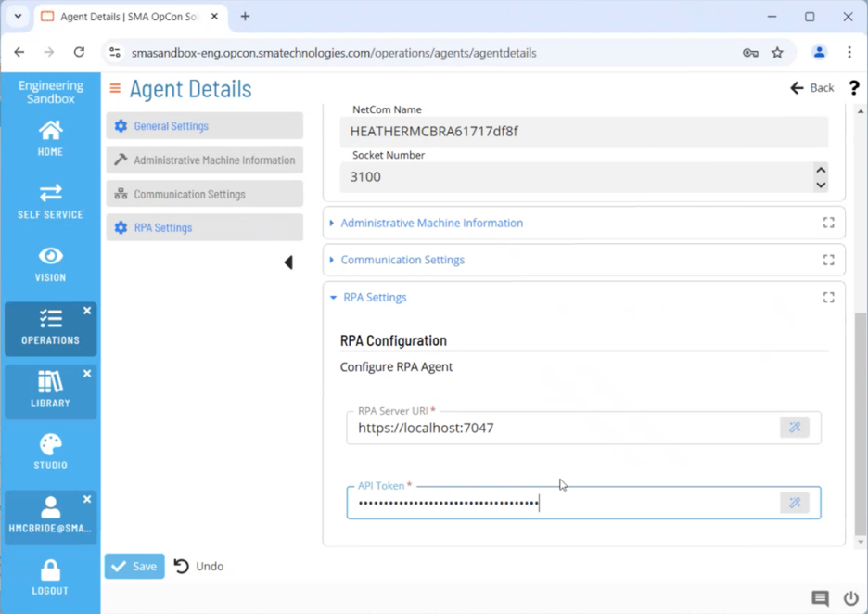Launch the Studio module

pyautogui.click(x=50, y=452)
